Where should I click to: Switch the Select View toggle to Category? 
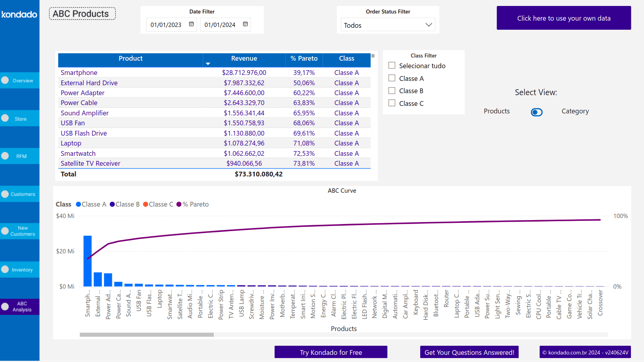[536, 112]
